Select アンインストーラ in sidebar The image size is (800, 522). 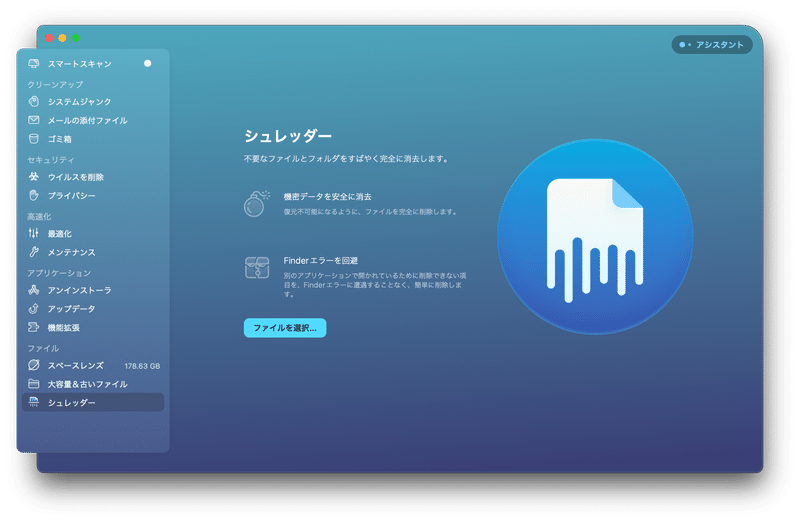(x=93, y=290)
